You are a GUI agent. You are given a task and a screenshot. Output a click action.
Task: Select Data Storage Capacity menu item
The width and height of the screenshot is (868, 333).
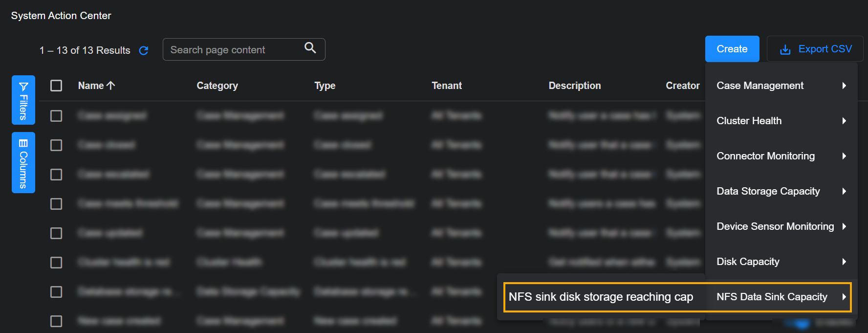(x=768, y=191)
